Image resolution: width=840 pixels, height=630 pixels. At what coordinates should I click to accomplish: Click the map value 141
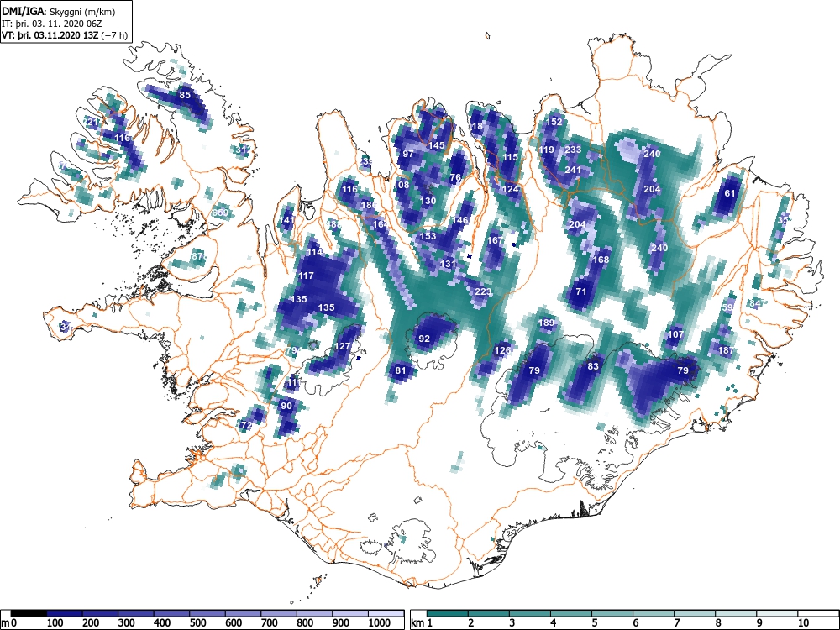pos(286,220)
